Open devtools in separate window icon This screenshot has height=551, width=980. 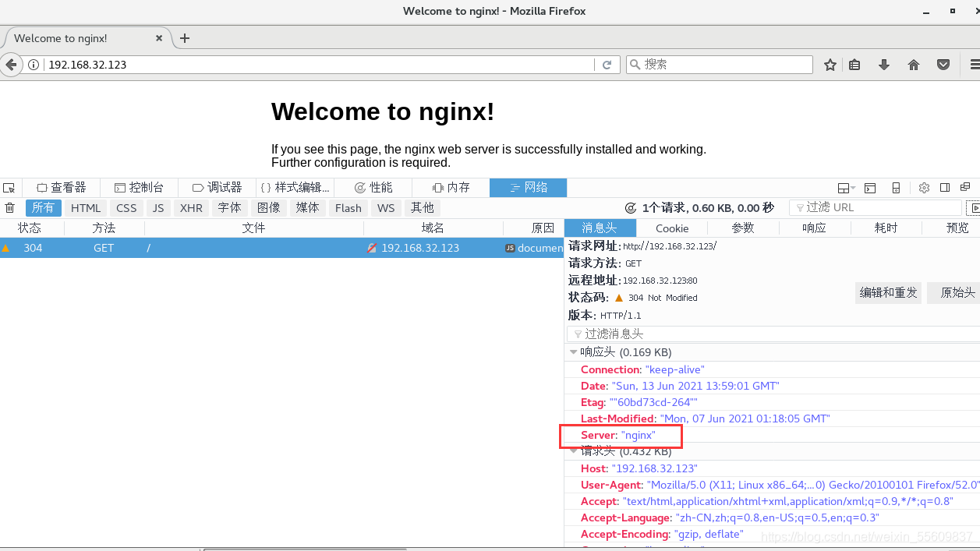(965, 188)
